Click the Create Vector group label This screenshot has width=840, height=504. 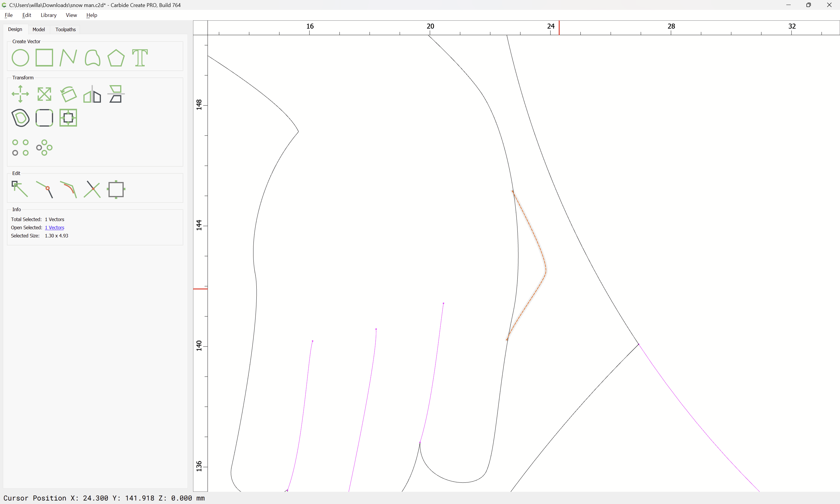pos(26,41)
